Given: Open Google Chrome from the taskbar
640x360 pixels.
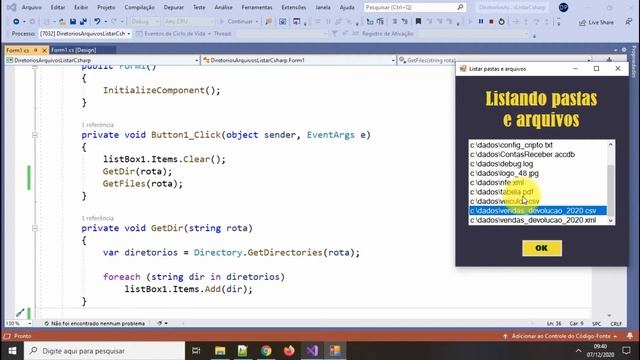Looking at the screenshot, I should [266, 351].
